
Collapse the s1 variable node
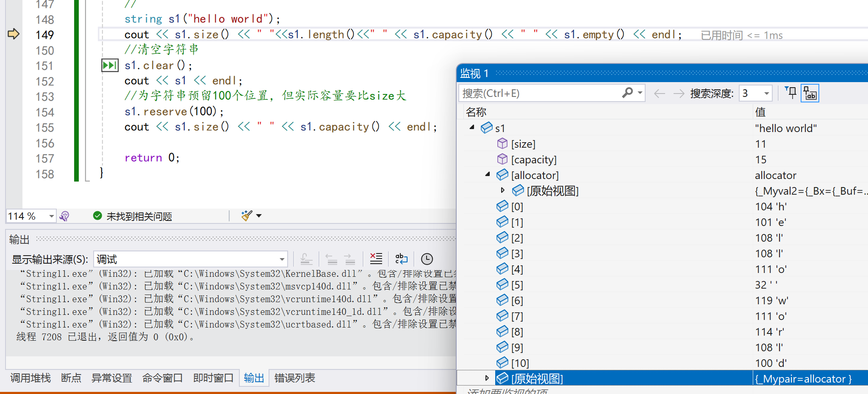tap(472, 127)
